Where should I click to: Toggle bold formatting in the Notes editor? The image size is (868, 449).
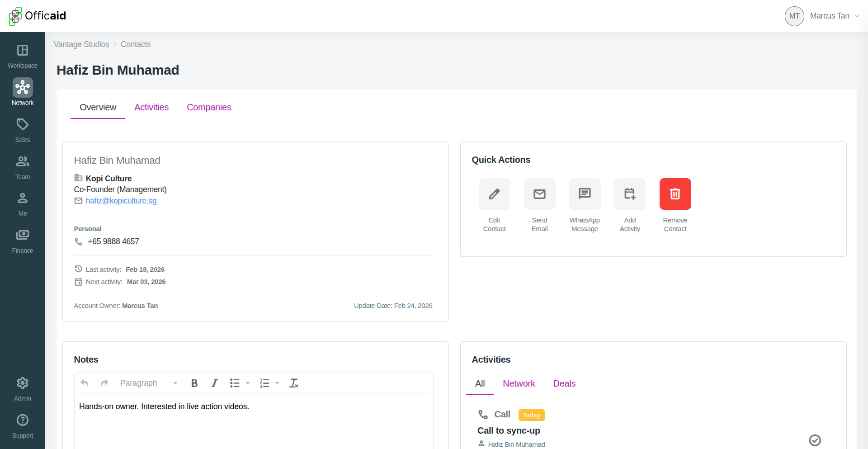194,383
